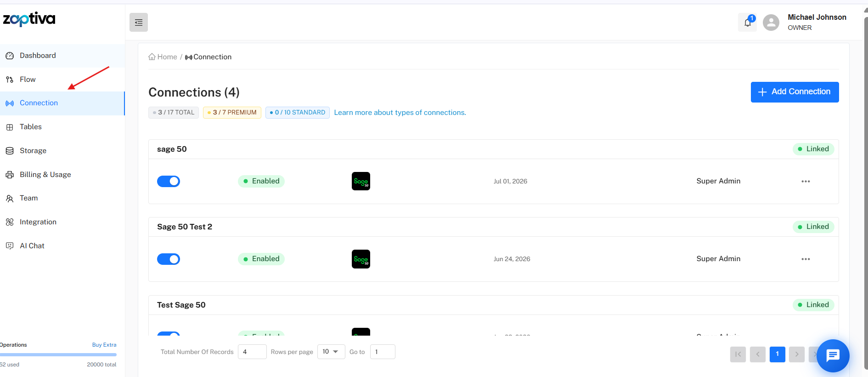Image resolution: width=868 pixels, height=377 pixels.
Task: Open Integration in the sidebar
Action: 62,222
